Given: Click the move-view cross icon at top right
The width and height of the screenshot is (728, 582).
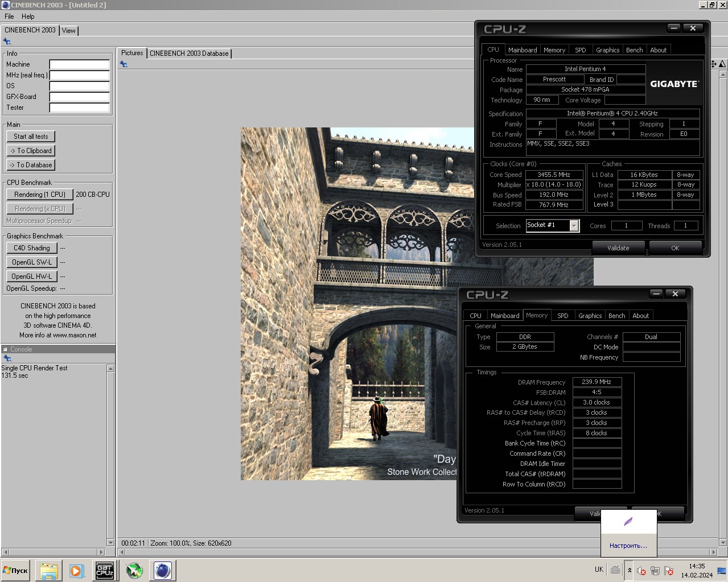Looking at the screenshot, I should click(713, 64).
